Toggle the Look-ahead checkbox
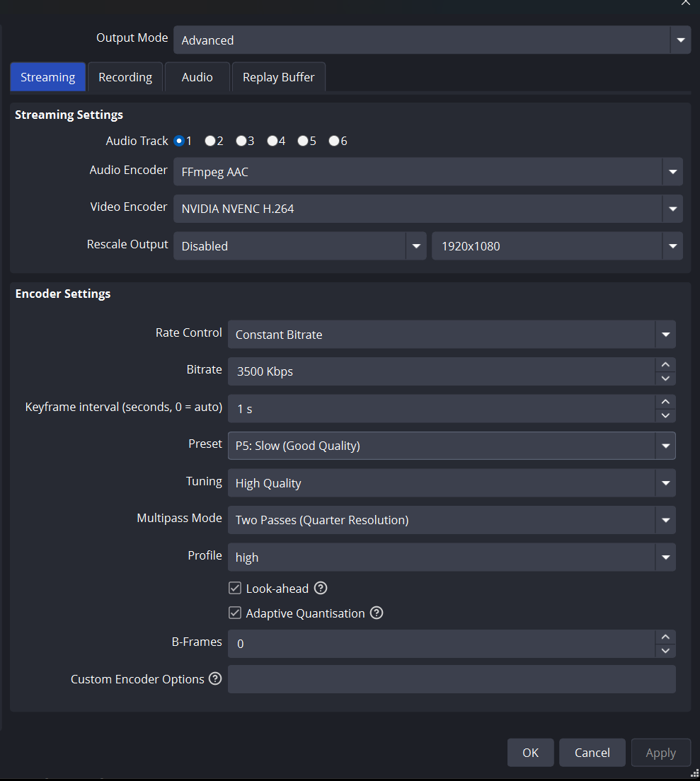Screen dimensions: 700x781 235,589
